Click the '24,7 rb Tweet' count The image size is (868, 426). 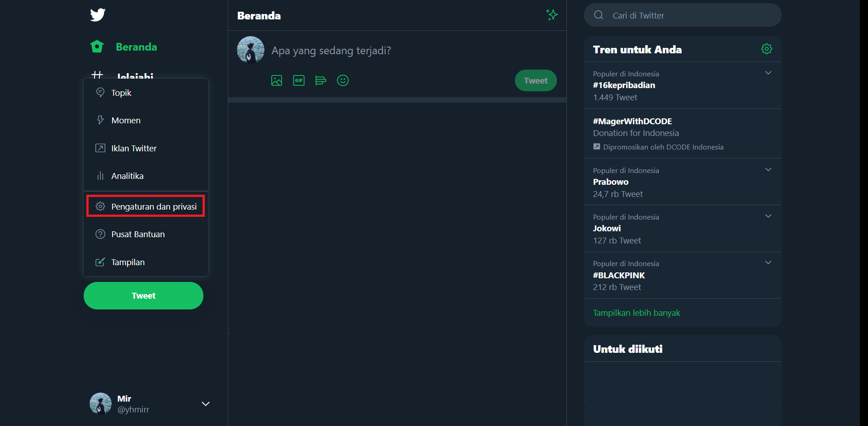(618, 194)
